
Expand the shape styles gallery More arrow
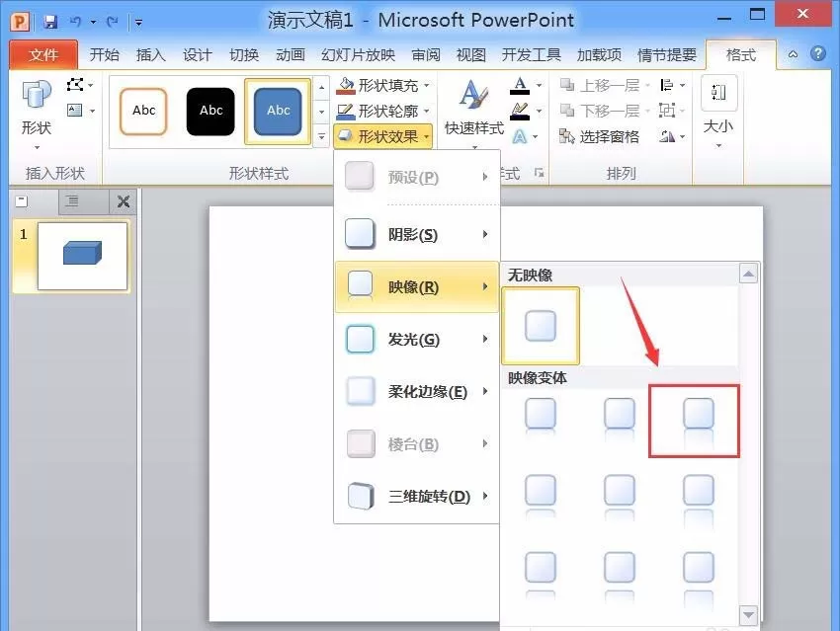[x=321, y=137]
